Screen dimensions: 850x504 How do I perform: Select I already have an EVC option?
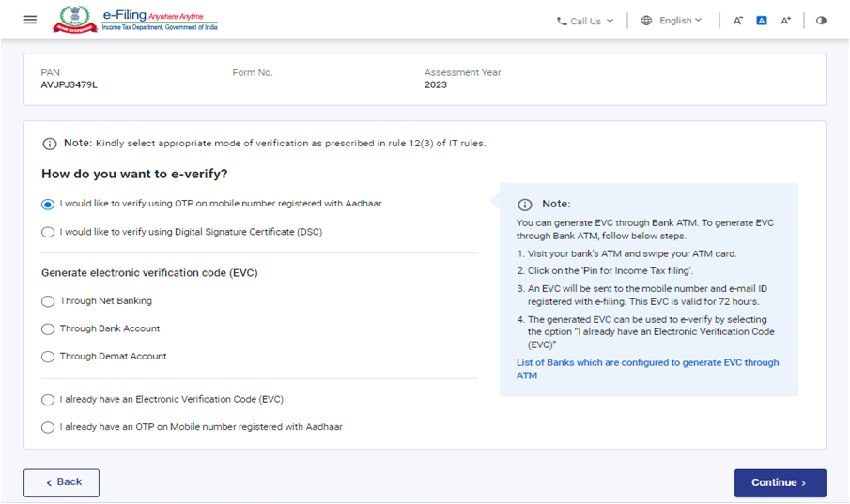(48, 400)
